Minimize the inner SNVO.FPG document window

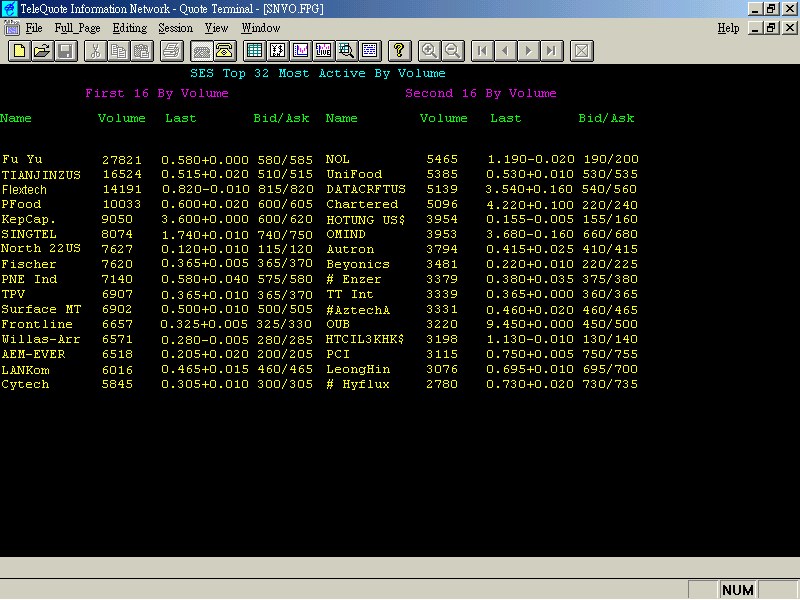click(x=755, y=28)
